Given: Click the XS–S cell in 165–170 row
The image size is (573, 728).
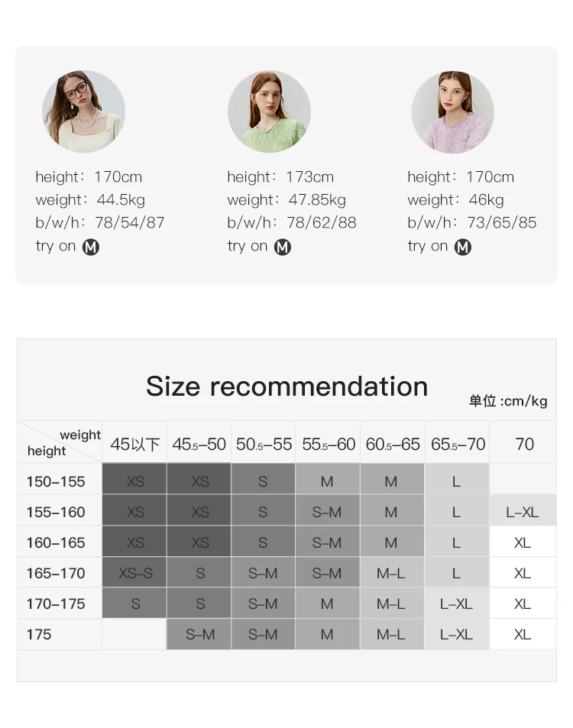Looking at the screenshot, I should (x=134, y=574).
